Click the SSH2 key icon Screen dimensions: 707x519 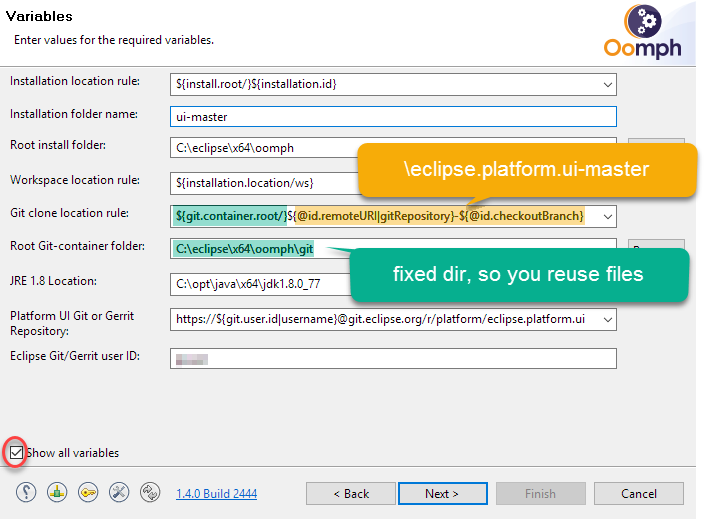coord(88,493)
